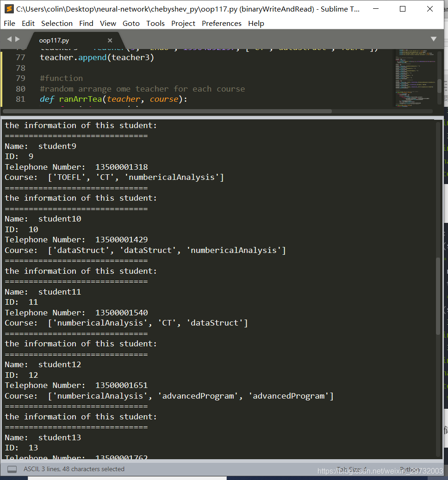The image size is (448, 480).
Task: Click 'Telephone Number: 13500001429' line
Action: tap(76, 240)
